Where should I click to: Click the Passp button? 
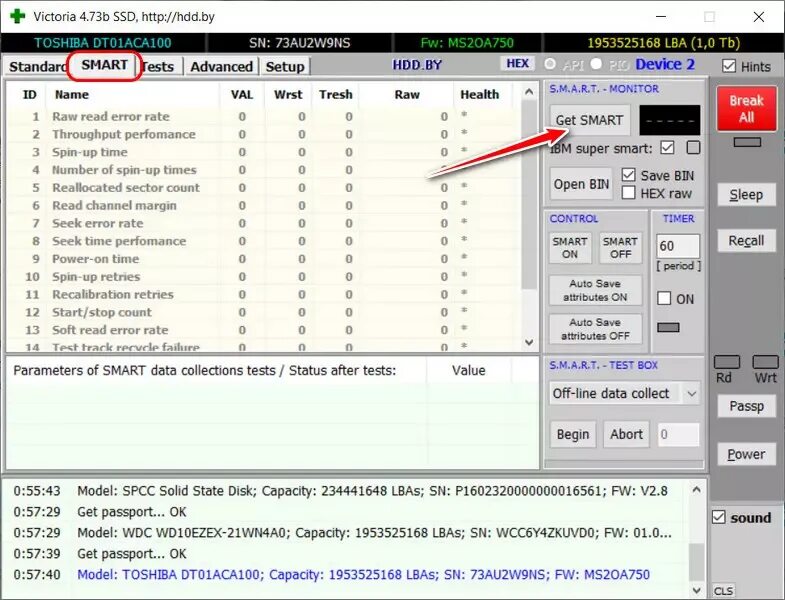(746, 406)
